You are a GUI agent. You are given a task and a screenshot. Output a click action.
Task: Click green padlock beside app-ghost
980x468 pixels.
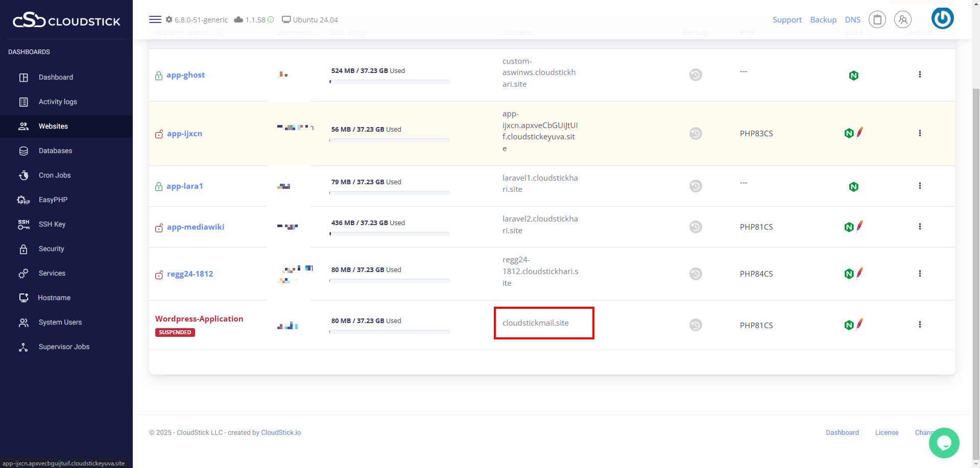coord(159,76)
